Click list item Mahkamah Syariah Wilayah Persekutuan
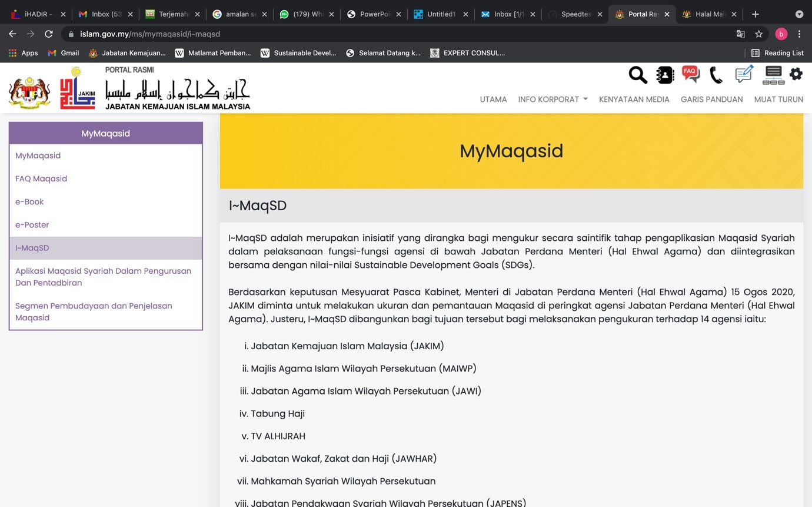 (x=343, y=481)
